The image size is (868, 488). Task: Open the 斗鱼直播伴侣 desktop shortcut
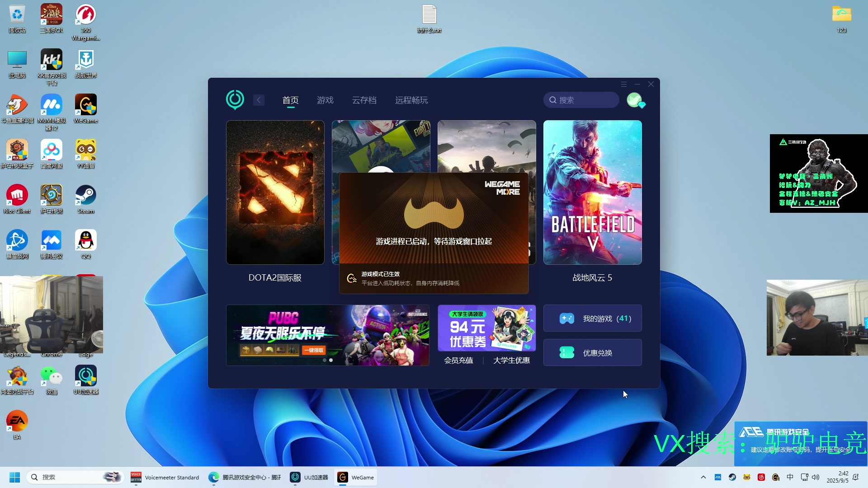click(17, 109)
